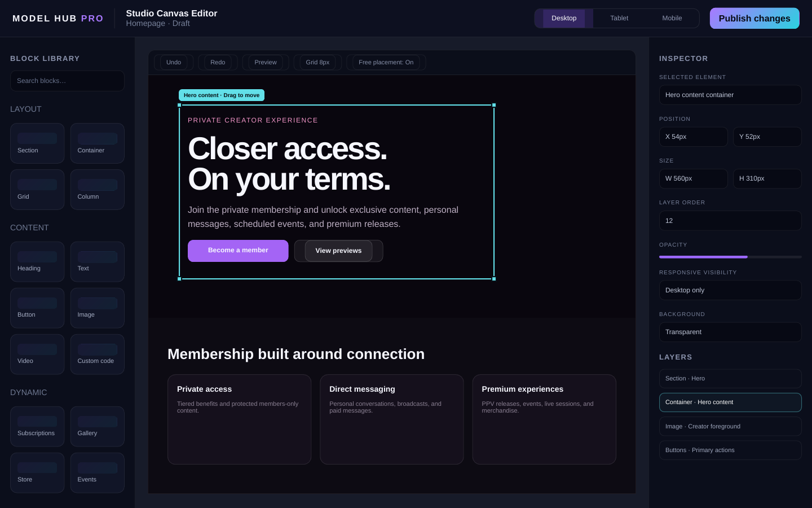Select the Buttons · Primary actions layer

coord(730,450)
